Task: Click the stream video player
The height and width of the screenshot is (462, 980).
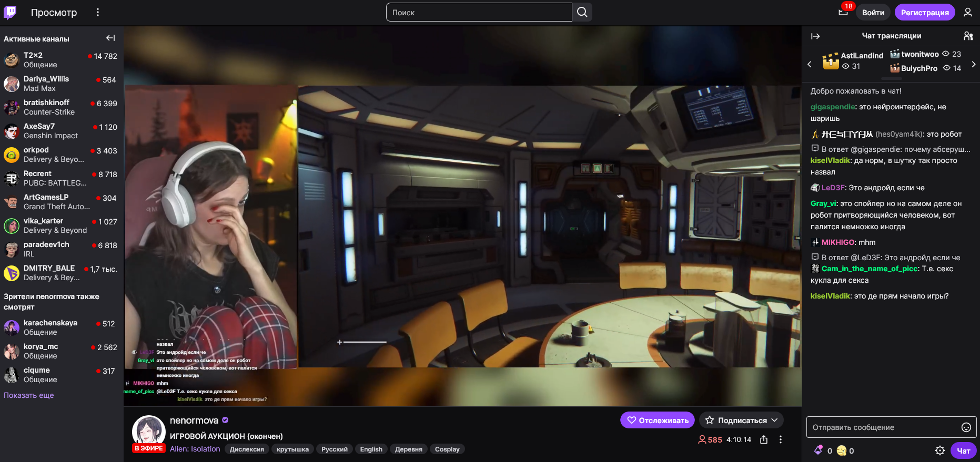Action: coord(462,215)
